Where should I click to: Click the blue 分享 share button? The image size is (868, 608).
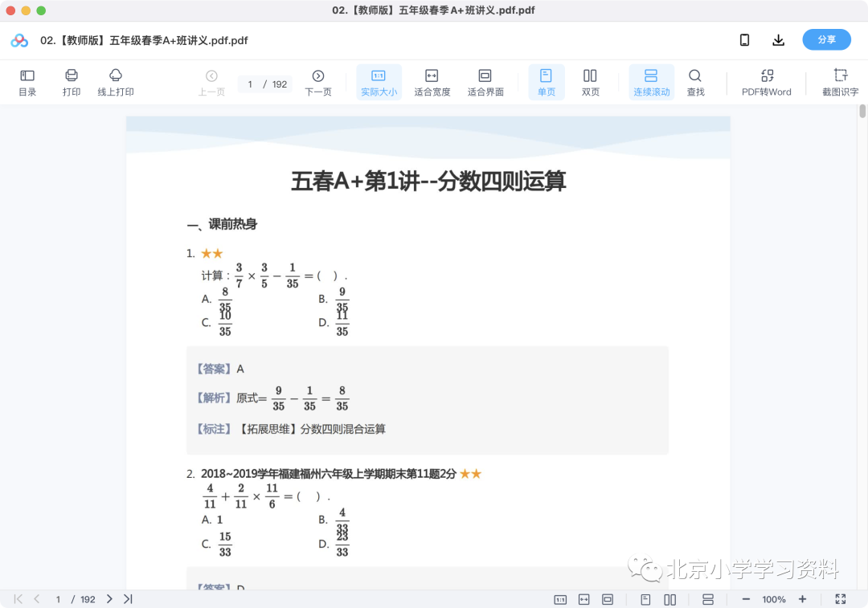pyautogui.click(x=826, y=40)
